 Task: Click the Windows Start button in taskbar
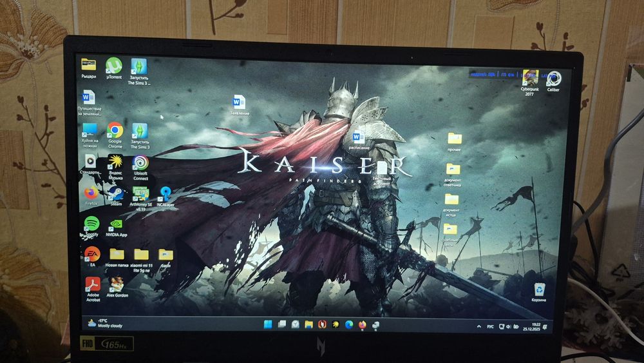268,324
